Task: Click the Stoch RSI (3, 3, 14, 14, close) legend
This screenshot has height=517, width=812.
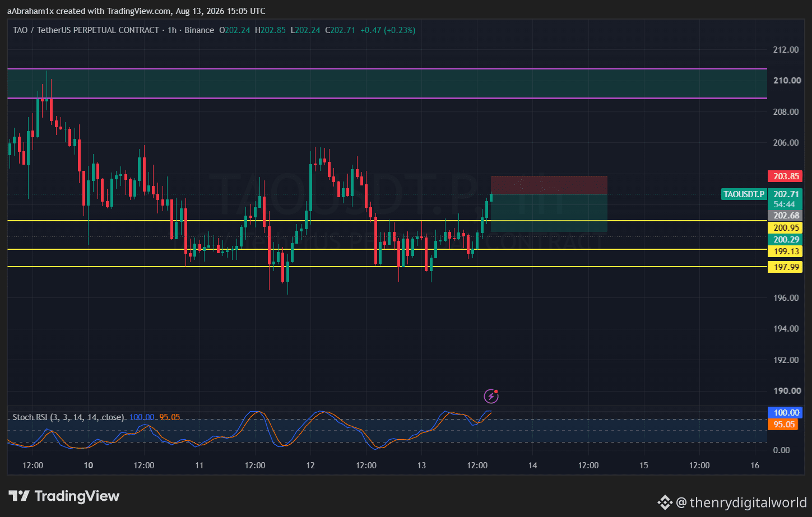Action: (x=68, y=417)
